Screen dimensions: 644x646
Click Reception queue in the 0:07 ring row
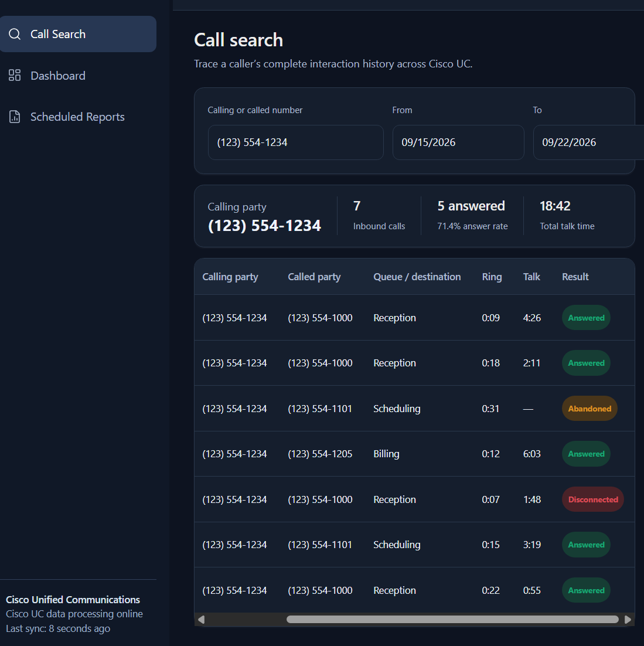click(394, 499)
